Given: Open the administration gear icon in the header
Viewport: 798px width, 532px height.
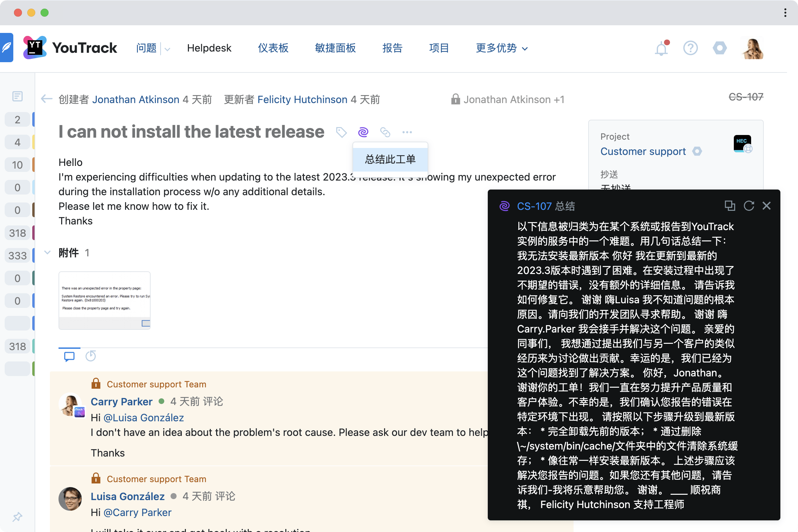Looking at the screenshot, I should pos(720,48).
